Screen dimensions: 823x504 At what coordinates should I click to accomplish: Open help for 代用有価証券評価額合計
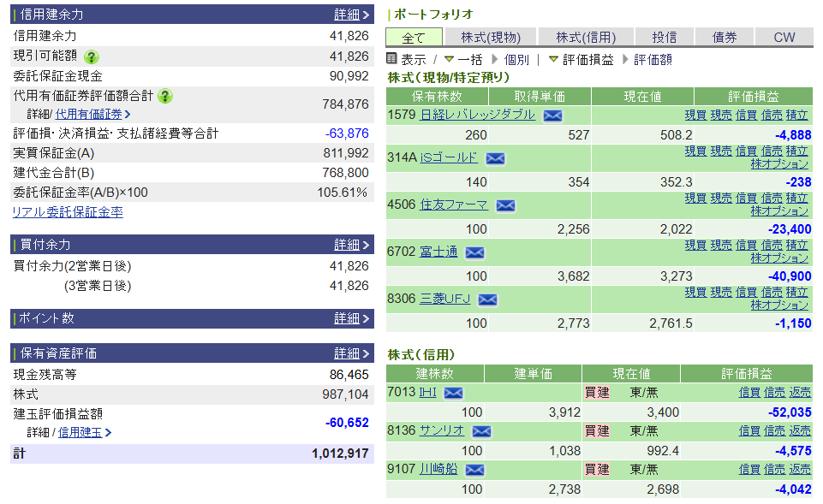click(x=165, y=96)
